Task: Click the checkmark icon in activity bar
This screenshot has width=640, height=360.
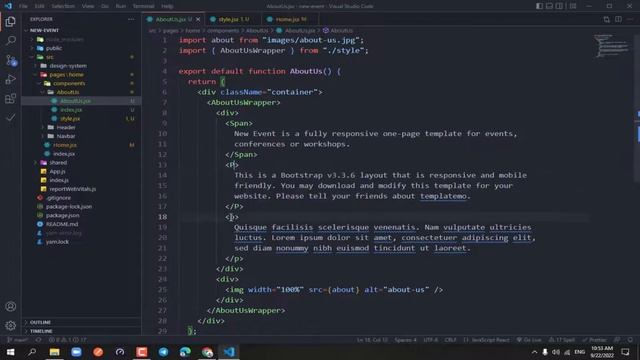Action: pyautogui.click(x=11, y=118)
